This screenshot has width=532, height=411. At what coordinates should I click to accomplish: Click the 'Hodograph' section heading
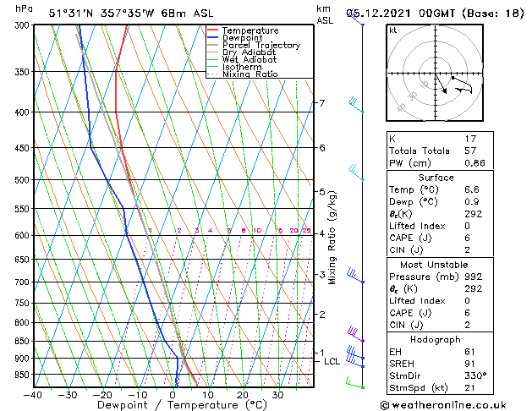(x=436, y=340)
